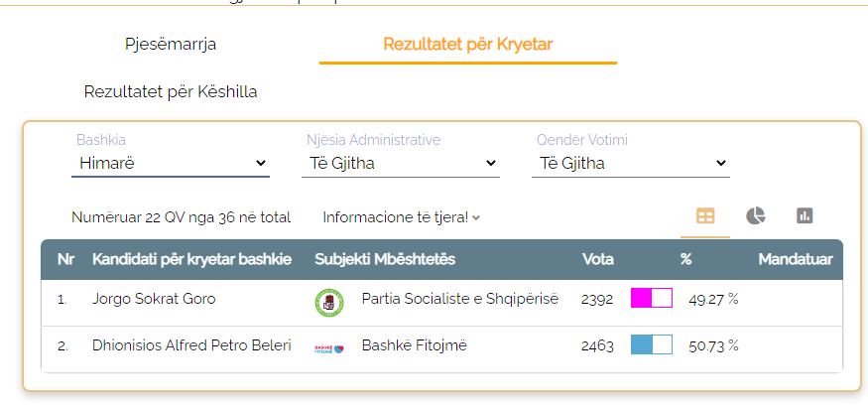Switch to pie chart view icon
868x407 pixels.
755,216
